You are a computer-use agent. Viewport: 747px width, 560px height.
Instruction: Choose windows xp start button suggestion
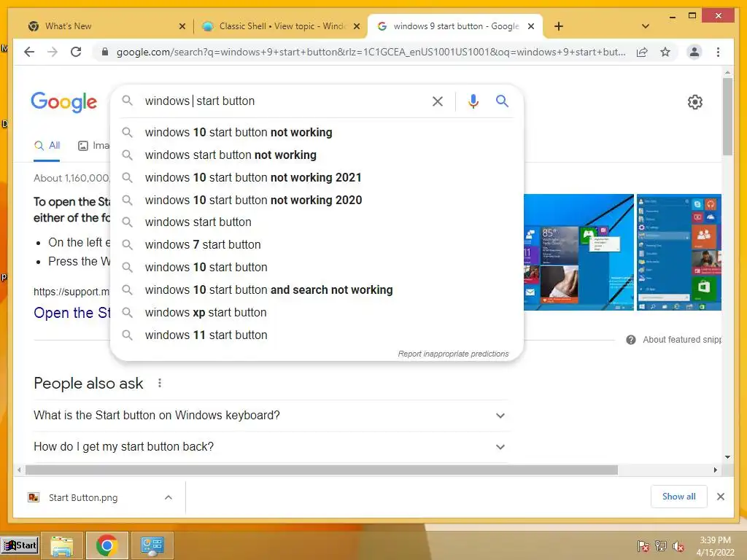pos(317,312)
